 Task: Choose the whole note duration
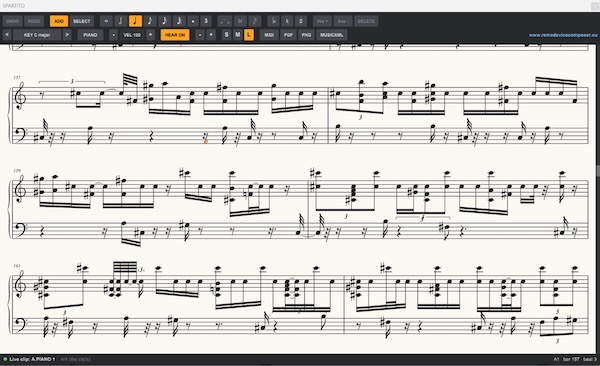tap(106, 21)
